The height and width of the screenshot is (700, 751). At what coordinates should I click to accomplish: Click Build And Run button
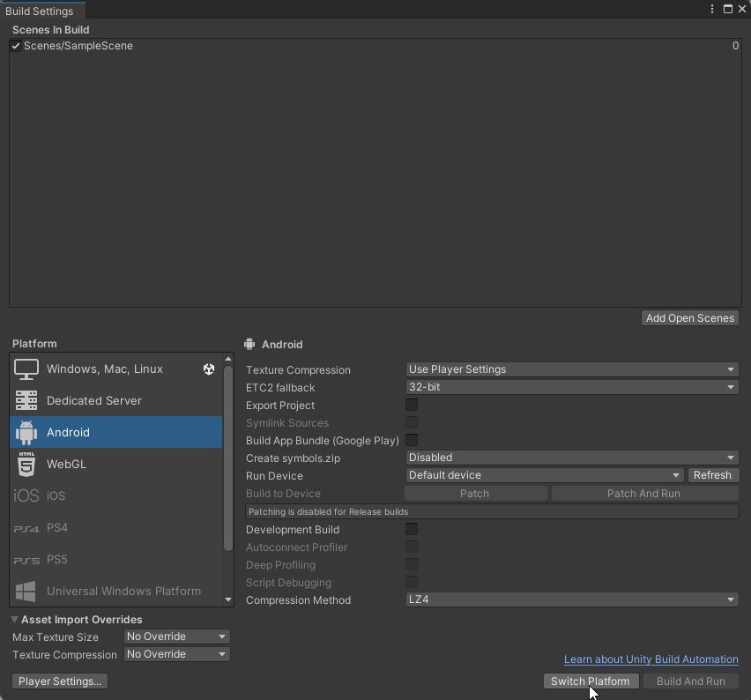pyautogui.click(x=691, y=681)
